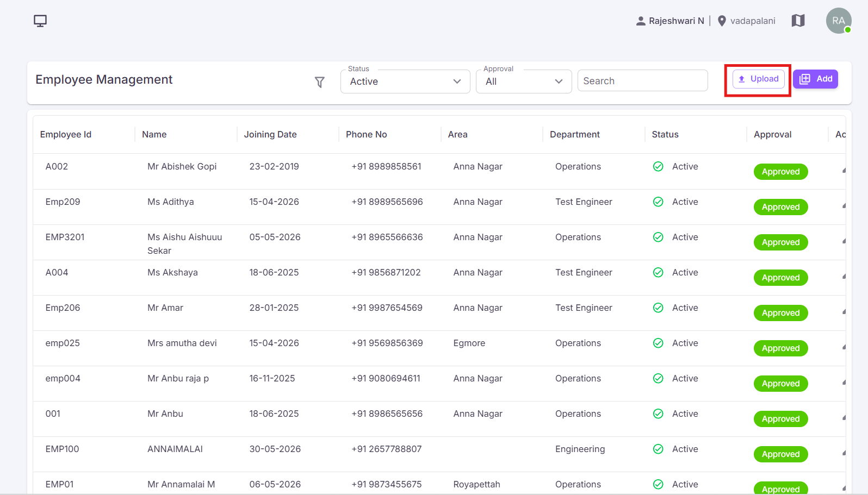Click the Department column header
The height and width of the screenshot is (495, 868).
[575, 135]
